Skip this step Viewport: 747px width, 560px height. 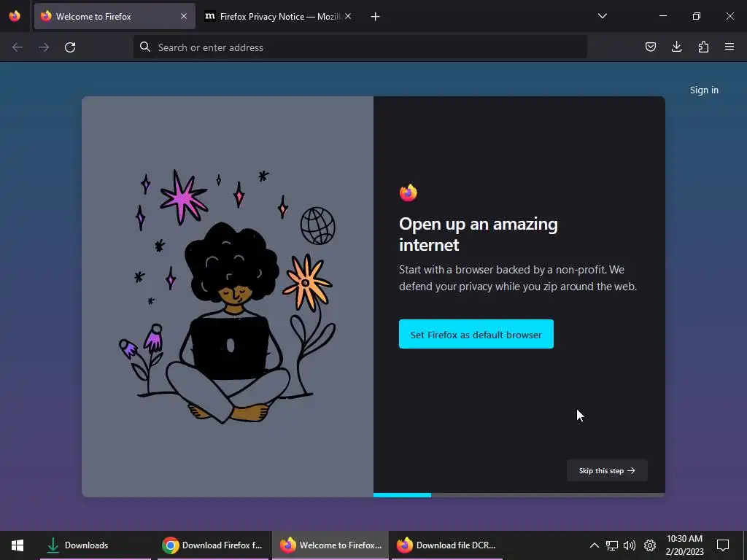[607, 470]
